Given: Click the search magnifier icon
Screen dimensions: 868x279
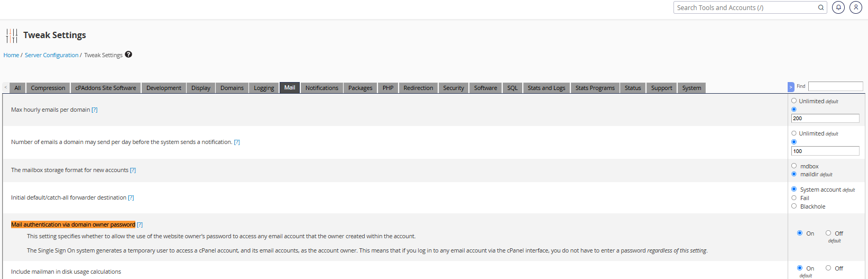Looking at the screenshot, I should pyautogui.click(x=820, y=7).
